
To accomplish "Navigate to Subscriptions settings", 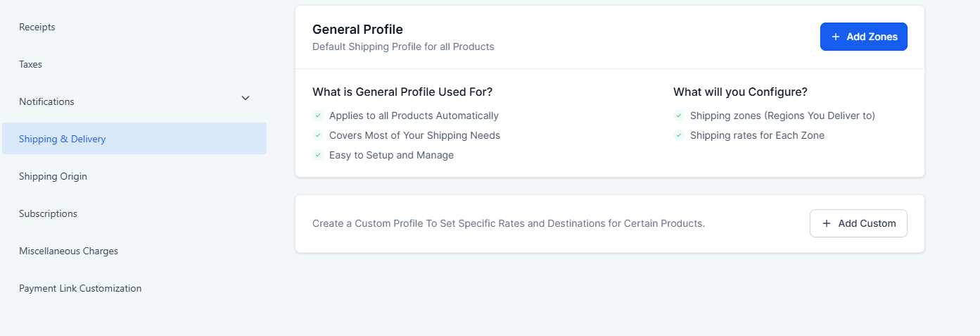I will pyautogui.click(x=49, y=213).
